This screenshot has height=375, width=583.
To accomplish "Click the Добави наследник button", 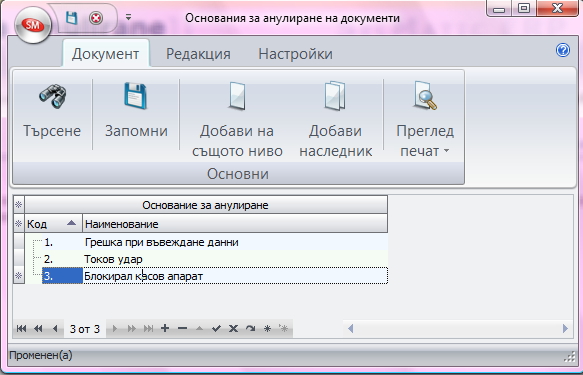I will [x=336, y=119].
